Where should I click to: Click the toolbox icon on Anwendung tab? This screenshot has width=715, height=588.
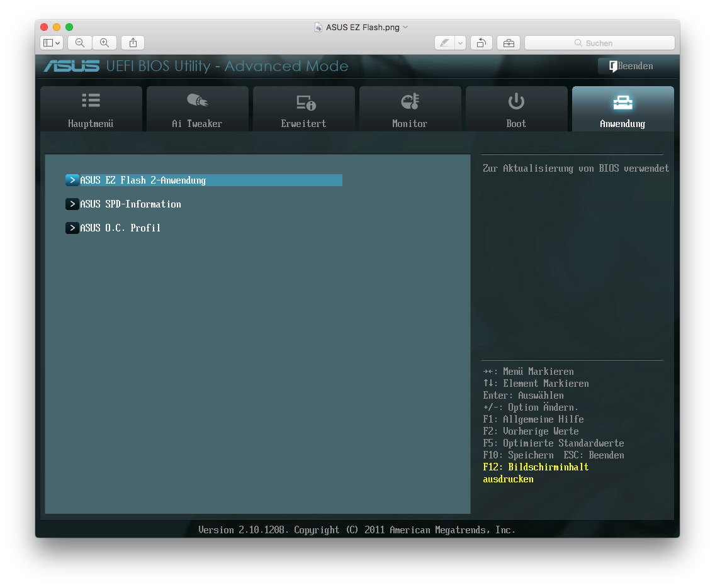[x=623, y=103]
